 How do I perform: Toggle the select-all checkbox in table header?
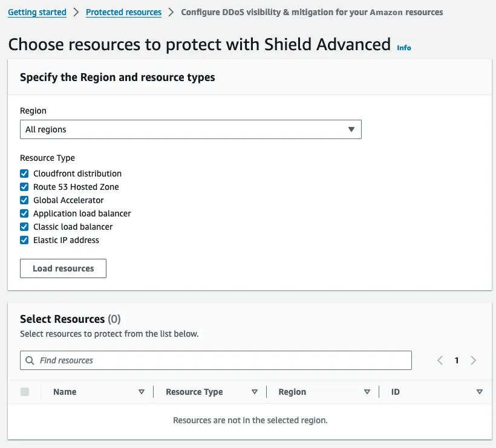click(x=25, y=392)
